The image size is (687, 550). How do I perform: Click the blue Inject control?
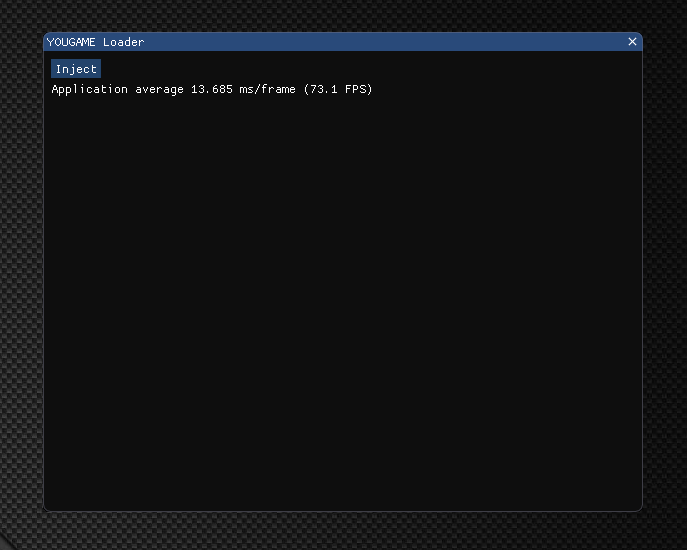point(76,69)
